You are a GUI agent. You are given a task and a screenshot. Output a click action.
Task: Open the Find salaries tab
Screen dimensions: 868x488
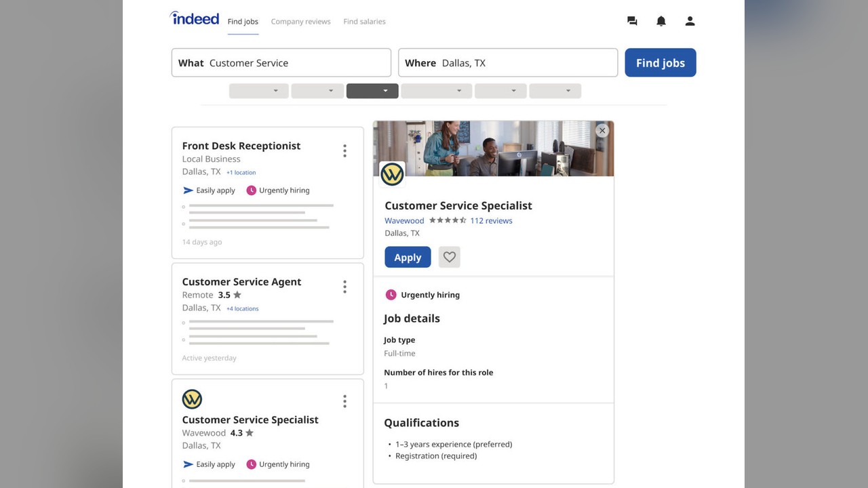[364, 22]
